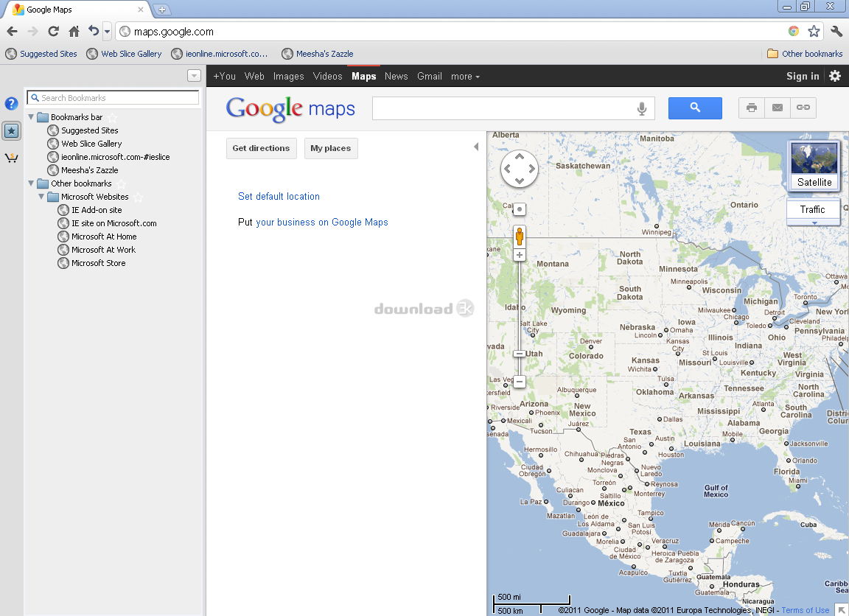Switch to Videos in Google top bar
The height and width of the screenshot is (616, 849).
coord(327,77)
